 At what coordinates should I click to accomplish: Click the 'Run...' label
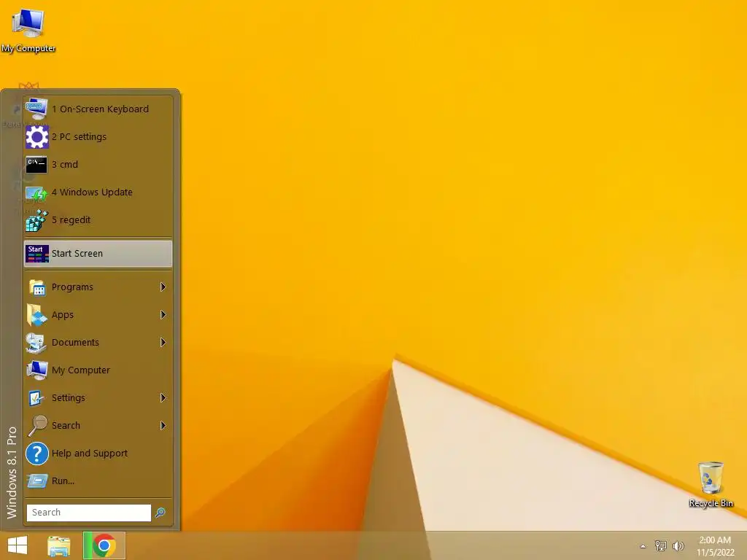pyautogui.click(x=63, y=481)
